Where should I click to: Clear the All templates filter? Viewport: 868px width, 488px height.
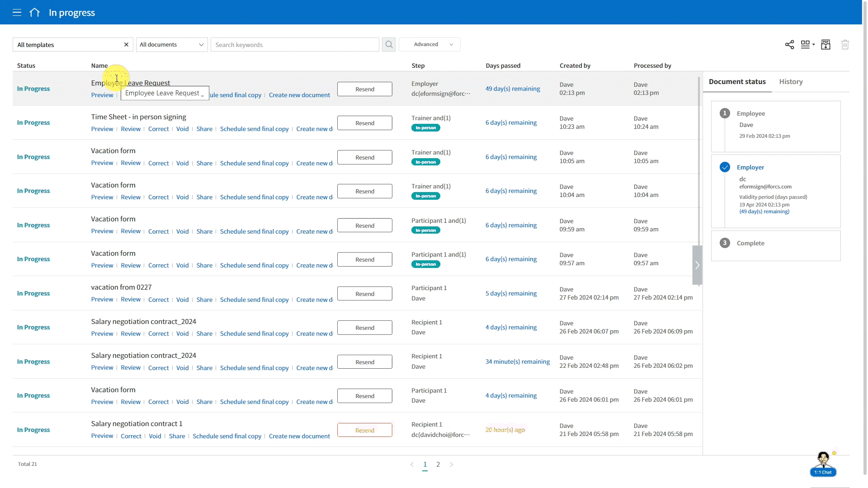tap(126, 45)
